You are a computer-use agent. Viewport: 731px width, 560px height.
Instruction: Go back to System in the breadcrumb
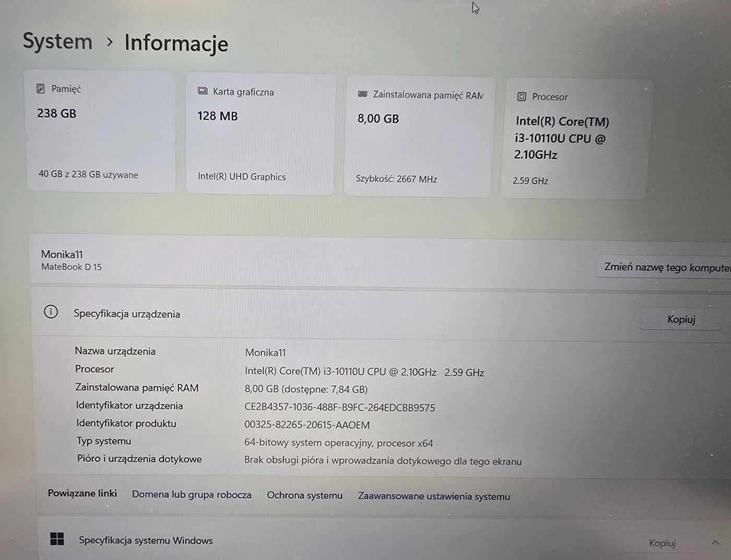coord(57,41)
